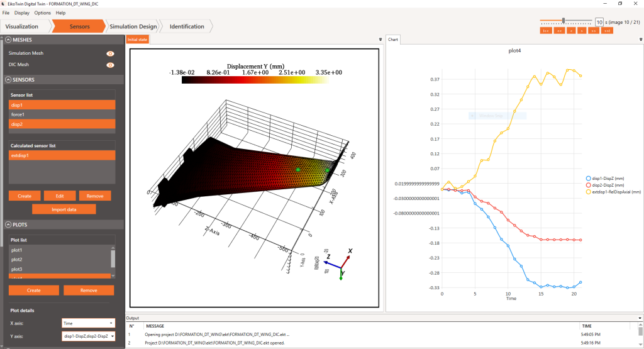The width and height of the screenshot is (644, 349).
Task: Click the time value input field showing 10
Action: [599, 22]
